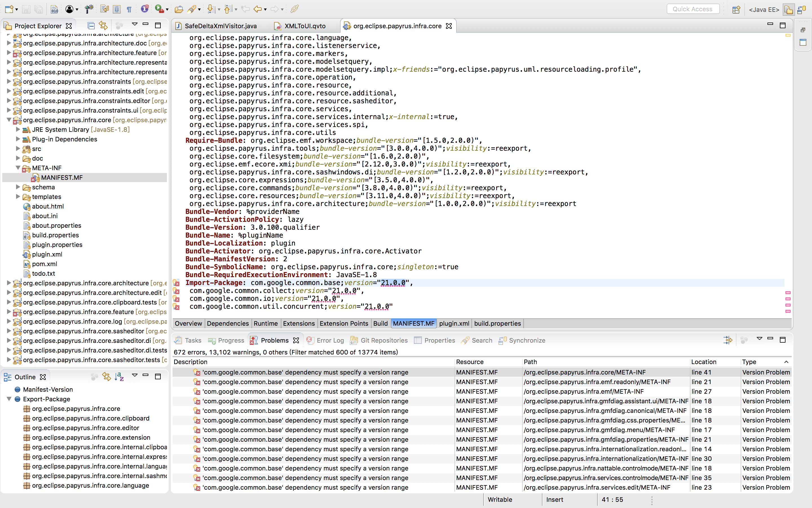Click the last edit location icon

point(245,9)
